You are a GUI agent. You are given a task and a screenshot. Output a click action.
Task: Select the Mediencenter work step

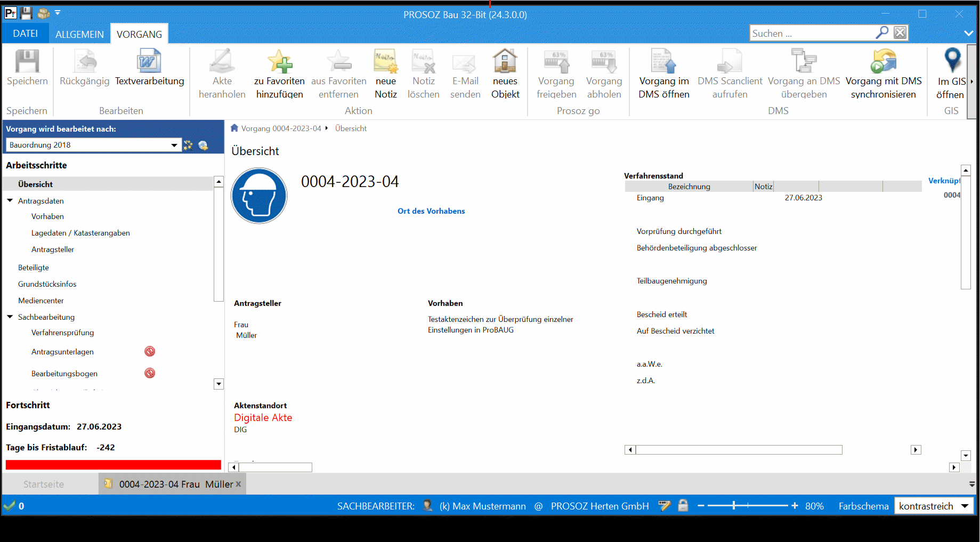coord(41,301)
